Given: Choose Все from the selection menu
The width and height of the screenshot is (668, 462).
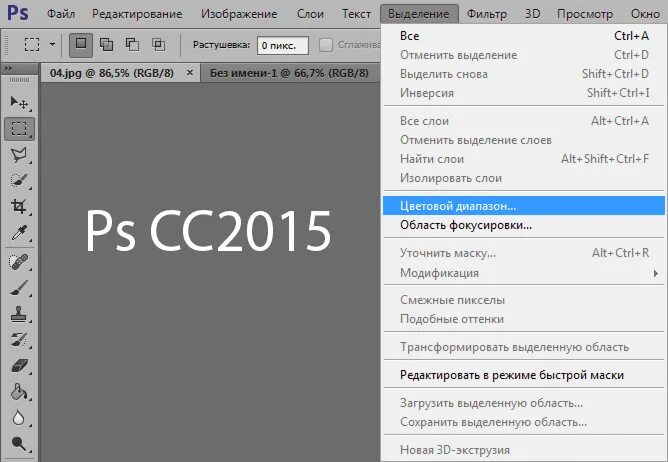Looking at the screenshot, I should tap(524, 36).
